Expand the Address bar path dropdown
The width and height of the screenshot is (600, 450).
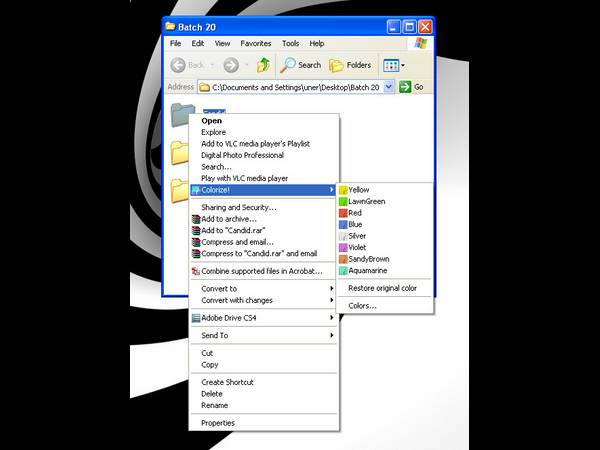[389, 87]
